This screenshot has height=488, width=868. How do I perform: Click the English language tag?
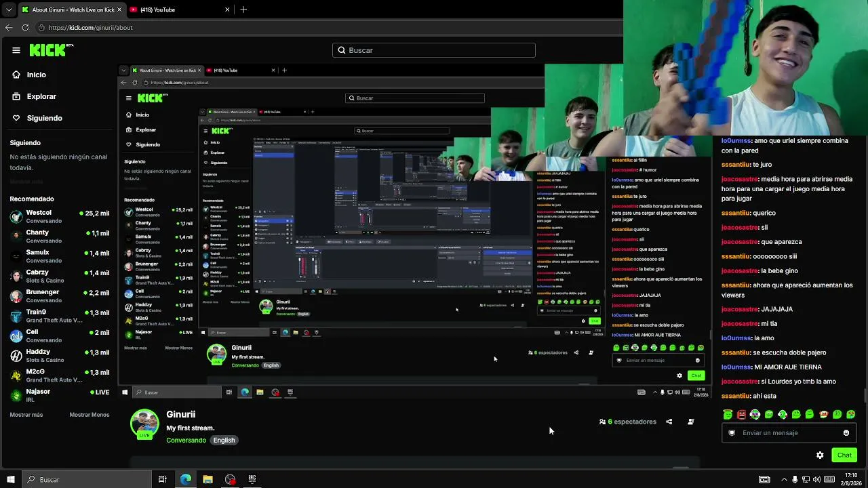224,441
